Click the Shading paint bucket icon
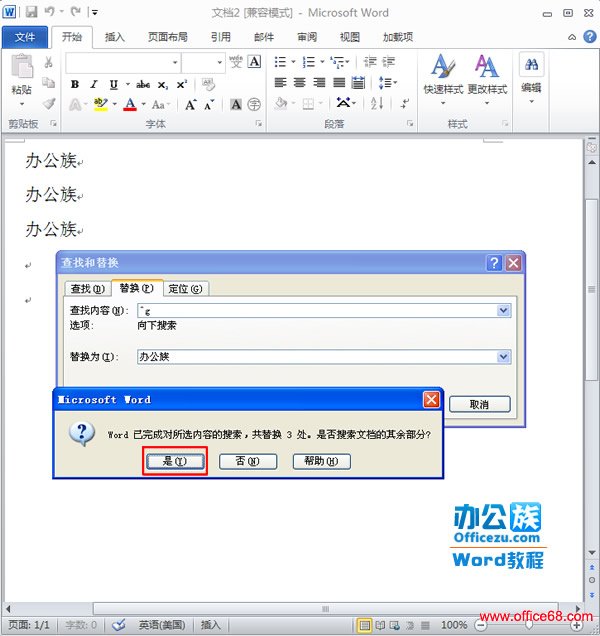 (281, 104)
